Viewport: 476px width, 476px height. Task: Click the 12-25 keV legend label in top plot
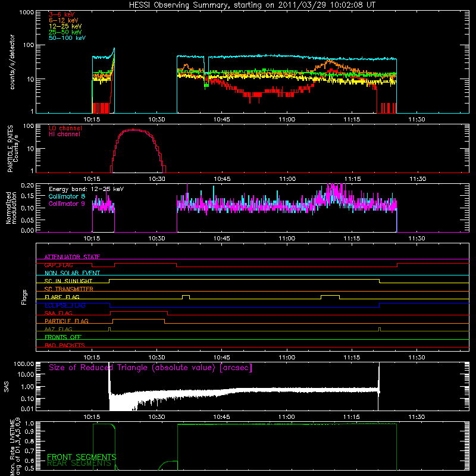[x=65, y=26]
